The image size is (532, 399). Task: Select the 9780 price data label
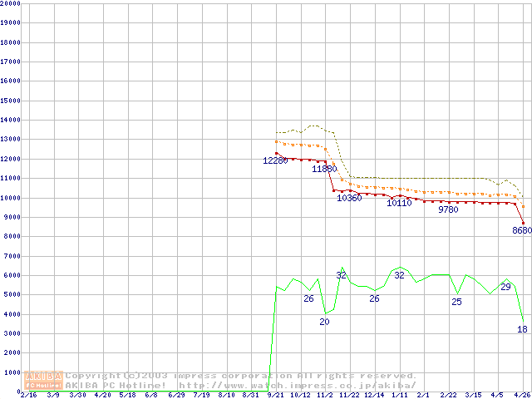(x=448, y=209)
